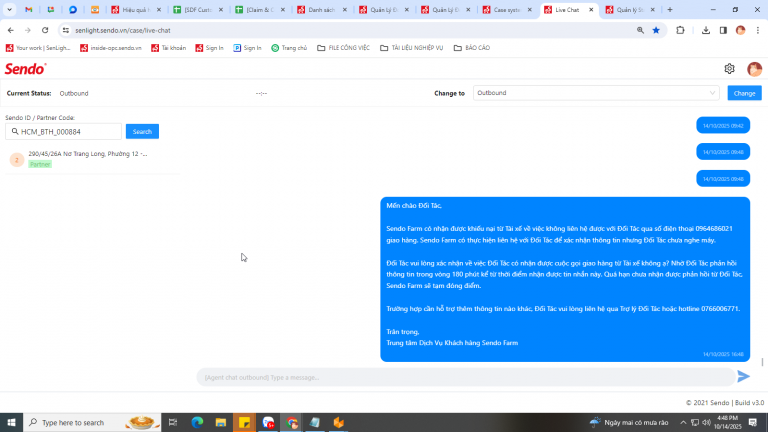Switch to Hiệu quả tab

[x=136, y=10]
